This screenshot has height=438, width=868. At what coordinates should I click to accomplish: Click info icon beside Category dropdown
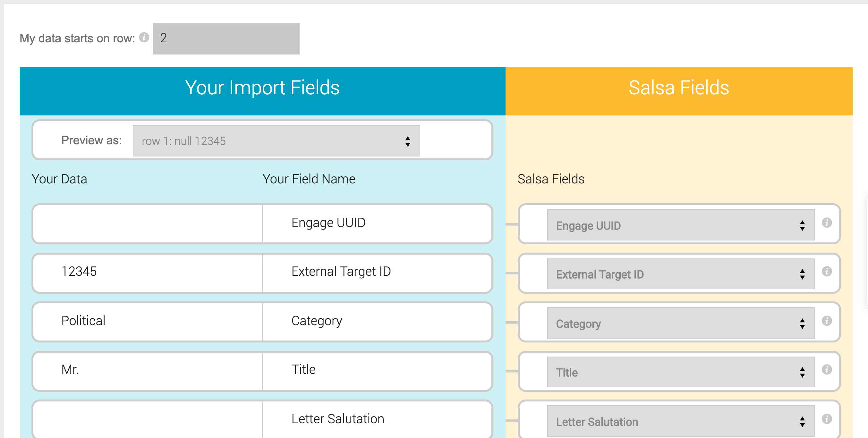(x=827, y=321)
